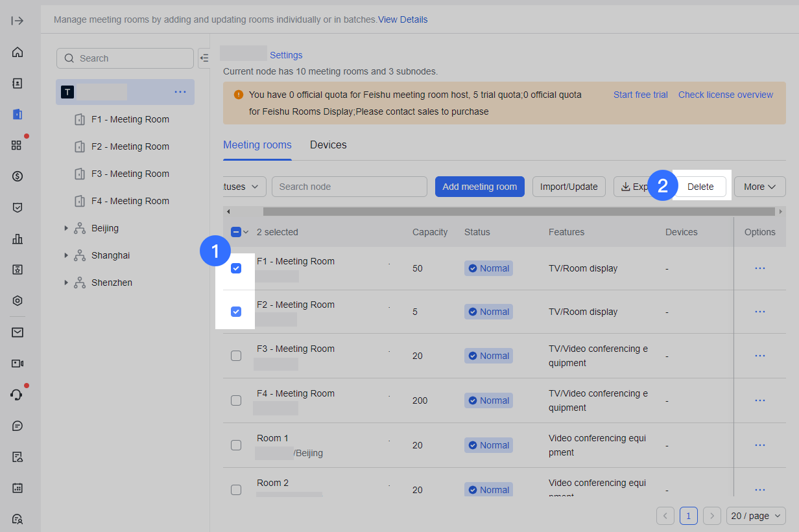The height and width of the screenshot is (532, 799).
Task: Click the Add meeting room button
Action: pyautogui.click(x=479, y=187)
